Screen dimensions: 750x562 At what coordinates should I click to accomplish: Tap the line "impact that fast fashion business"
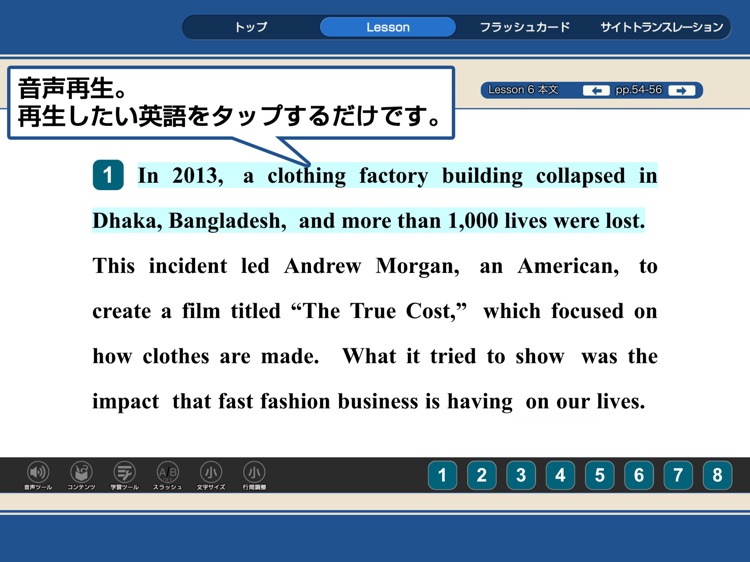tap(368, 401)
